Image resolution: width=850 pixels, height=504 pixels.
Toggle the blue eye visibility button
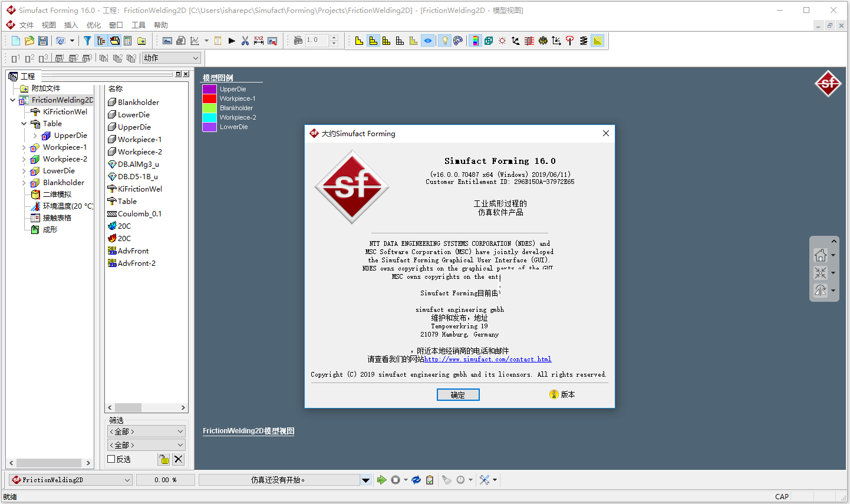[x=428, y=41]
